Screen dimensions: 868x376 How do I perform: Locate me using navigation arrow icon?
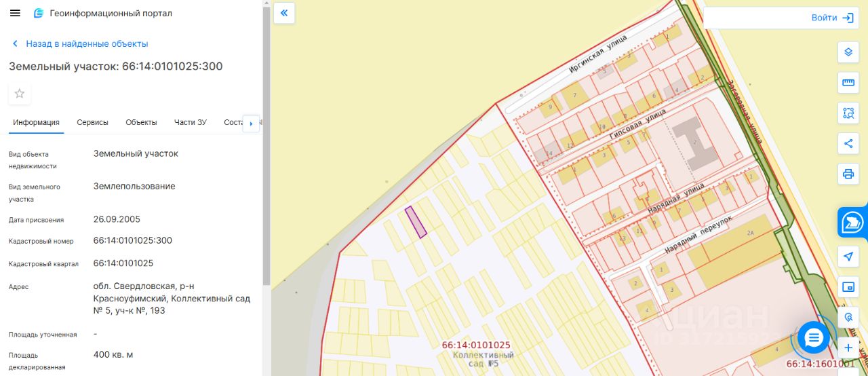tap(848, 257)
